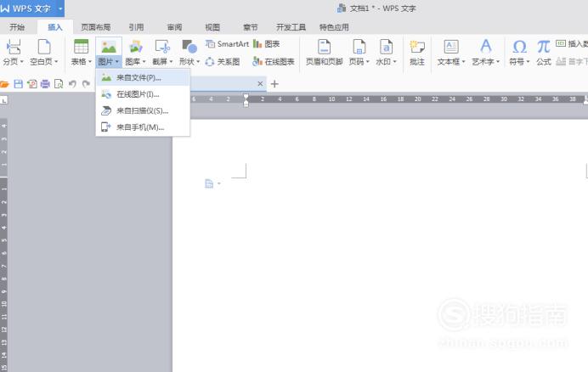Insert a blank page with 空白页 icon
This screenshot has width=588, height=372.
44,47
